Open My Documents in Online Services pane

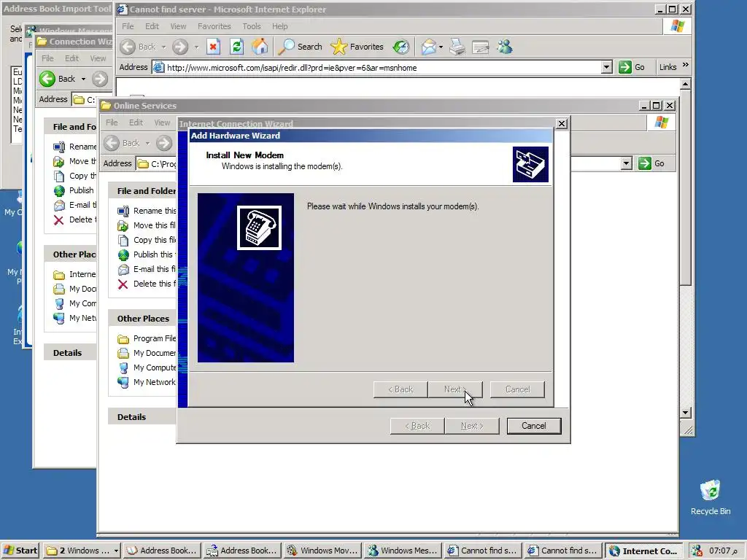(x=146, y=354)
